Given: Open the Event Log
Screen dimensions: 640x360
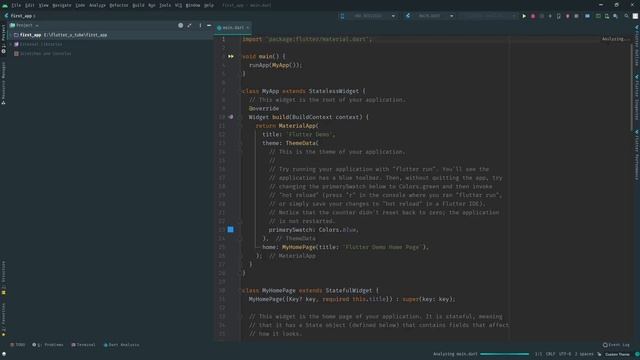Looking at the screenshot, I should click(616, 345).
